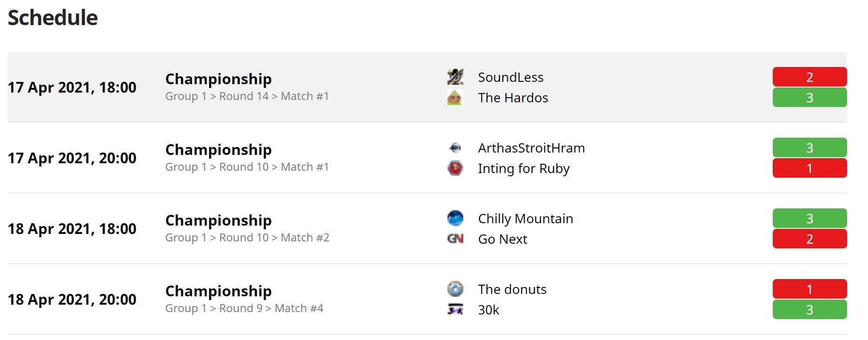Click The donuts team donut icon
Screen dimensions: 868x340
(x=455, y=289)
